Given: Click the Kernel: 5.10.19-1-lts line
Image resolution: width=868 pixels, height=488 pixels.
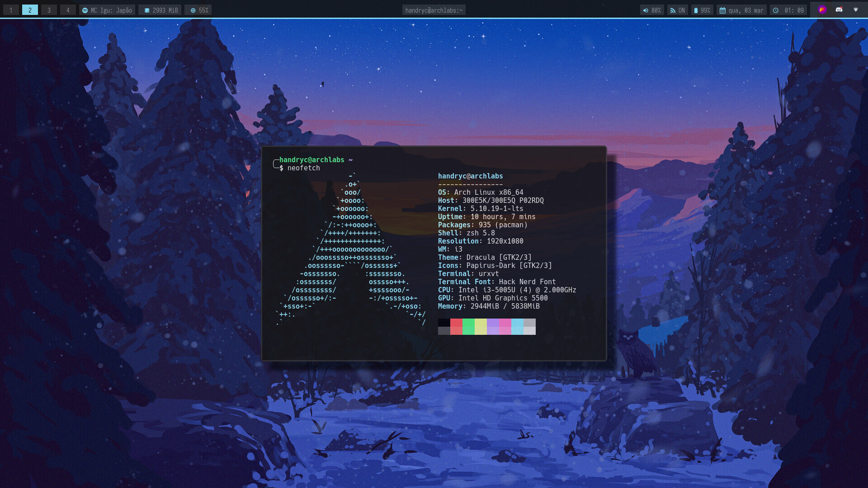Looking at the screenshot, I should pyautogui.click(x=481, y=209).
